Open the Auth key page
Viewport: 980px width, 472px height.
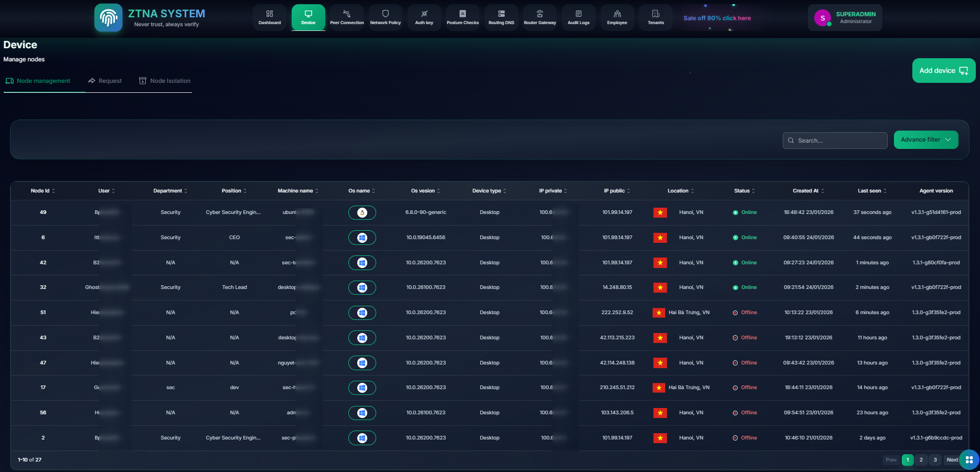point(424,18)
